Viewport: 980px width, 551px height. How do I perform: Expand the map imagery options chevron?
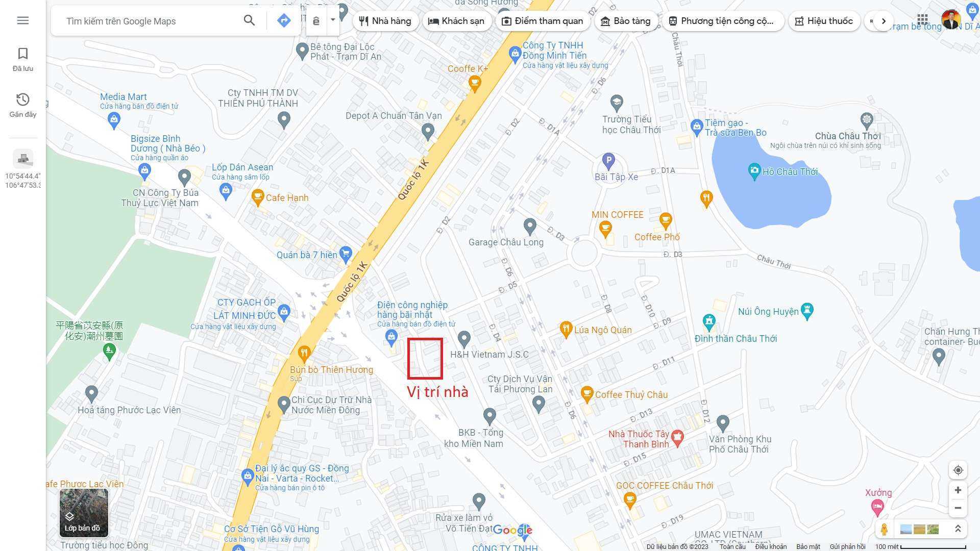coord(958,529)
